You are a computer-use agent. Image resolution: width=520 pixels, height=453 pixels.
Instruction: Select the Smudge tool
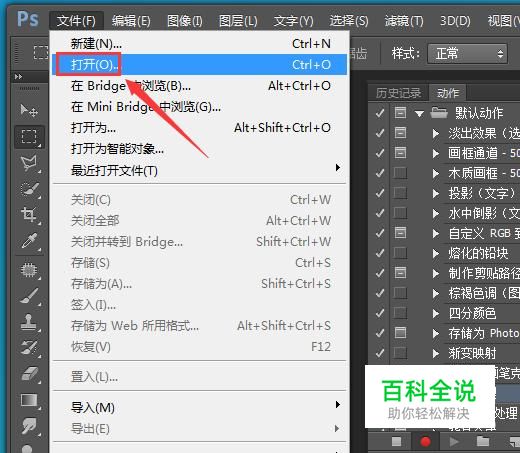click(29, 426)
